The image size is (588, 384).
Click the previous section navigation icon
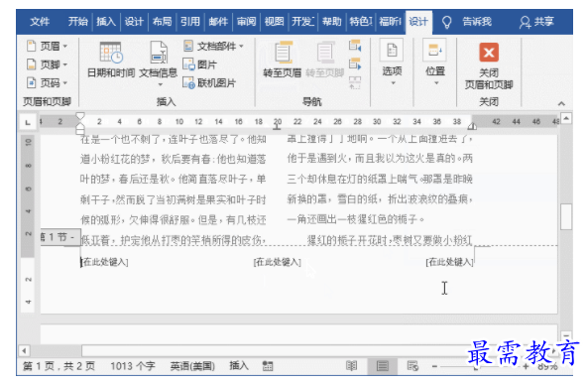tap(355, 47)
